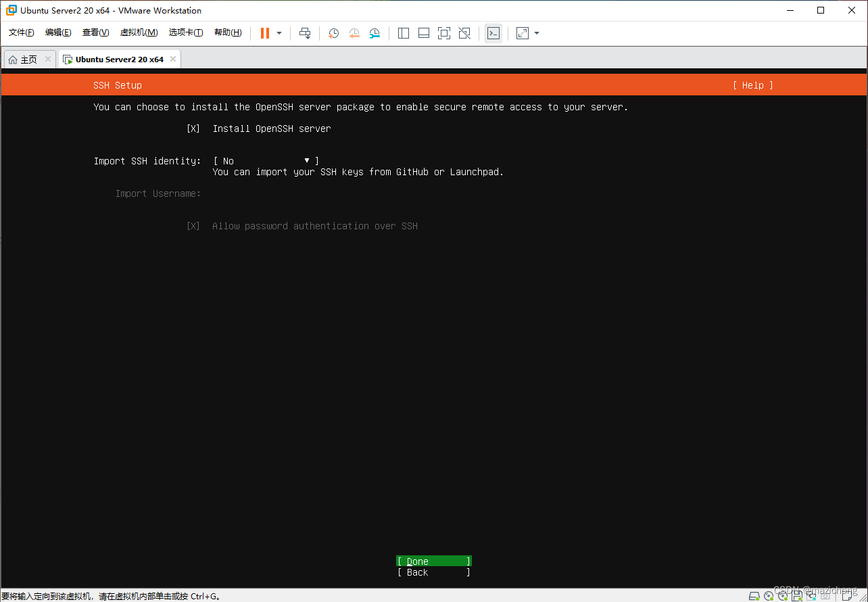868x602 pixels.
Task: Close the VMware Workstation window
Action: (852, 10)
